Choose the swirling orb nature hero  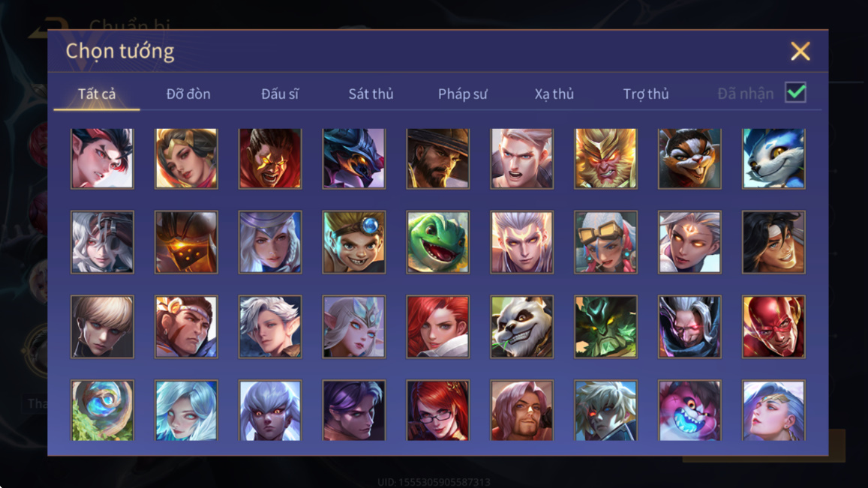(102, 411)
